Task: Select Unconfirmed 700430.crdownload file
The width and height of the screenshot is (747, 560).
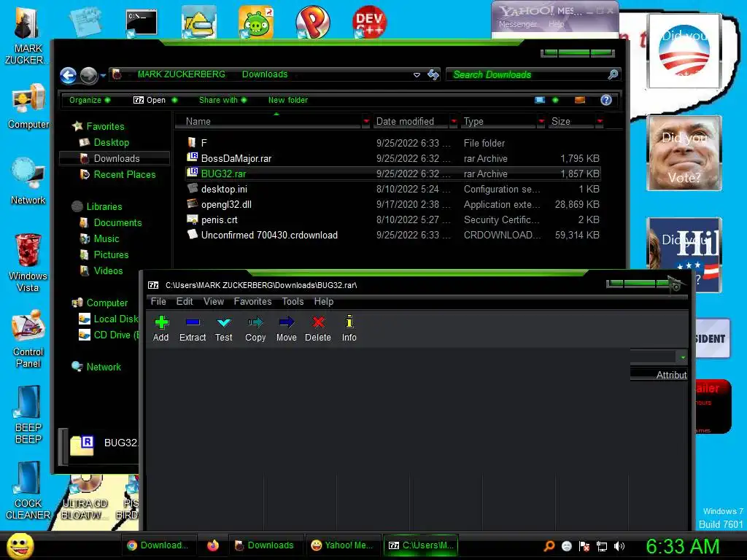Action: [393, 235]
